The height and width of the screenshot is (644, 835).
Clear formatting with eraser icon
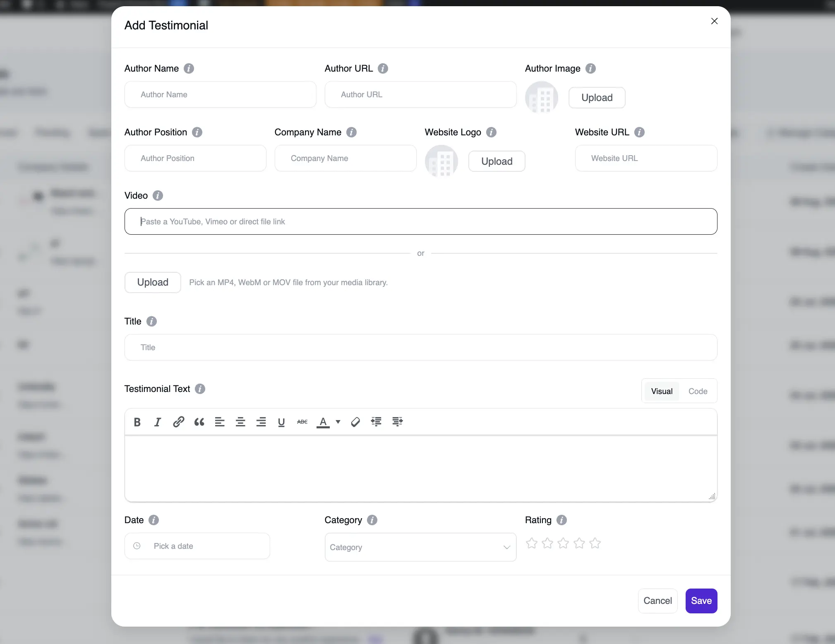pyautogui.click(x=355, y=422)
